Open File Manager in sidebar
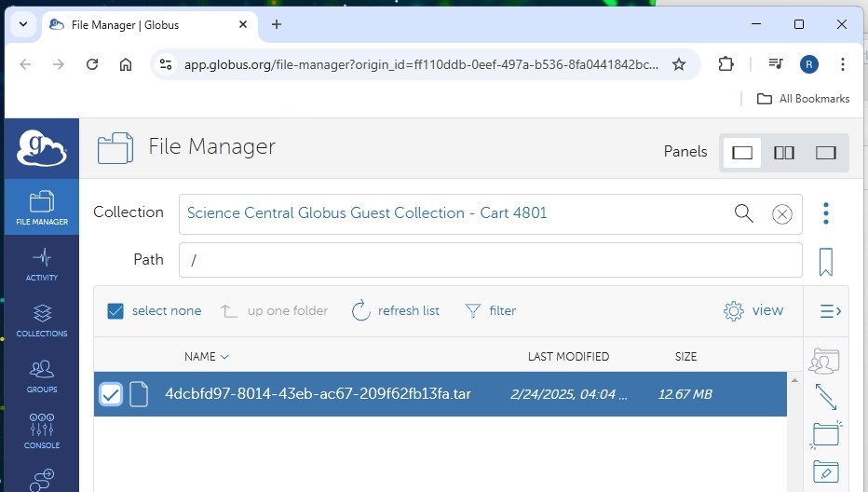 coord(42,208)
